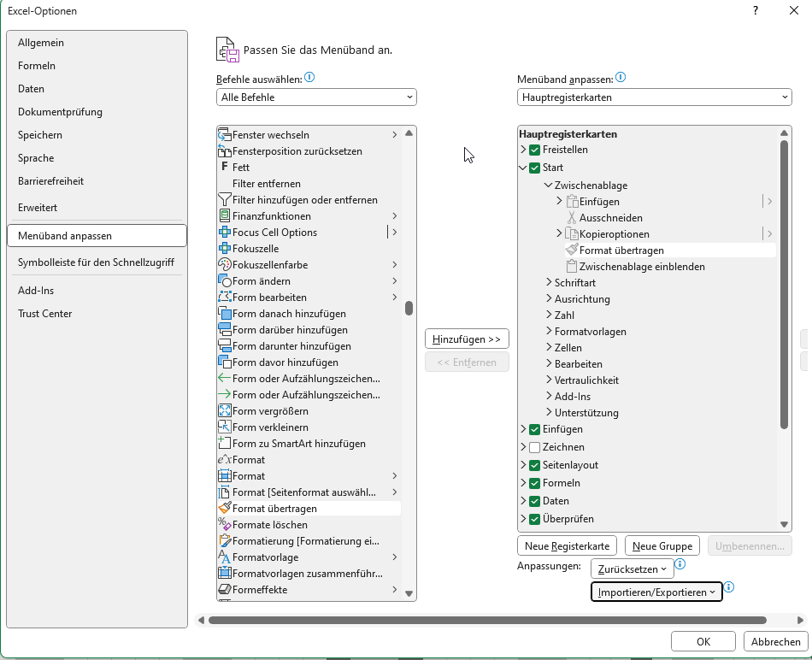Viewport: 812px width, 660px height.
Task: Click the funnel icon for Filter hinzufügen oder entfernen
Action: (224, 200)
